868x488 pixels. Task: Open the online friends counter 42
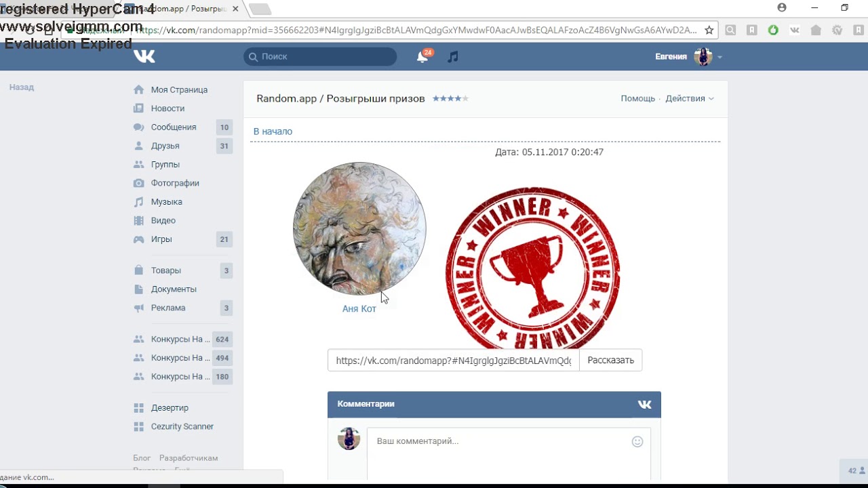(x=856, y=470)
